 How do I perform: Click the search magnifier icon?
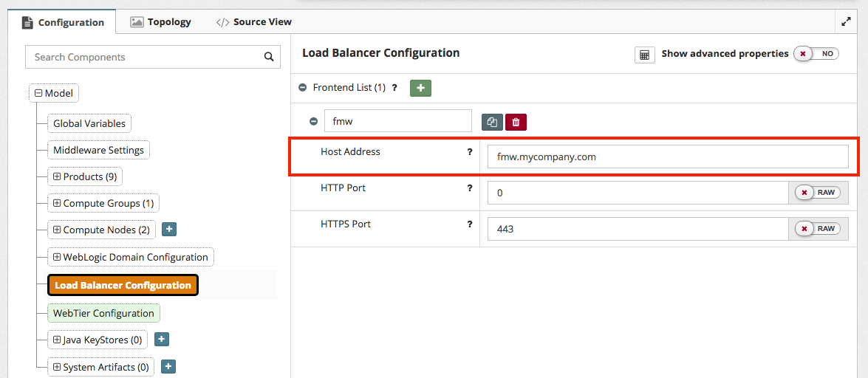pyautogui.click(x=269, y=57)
